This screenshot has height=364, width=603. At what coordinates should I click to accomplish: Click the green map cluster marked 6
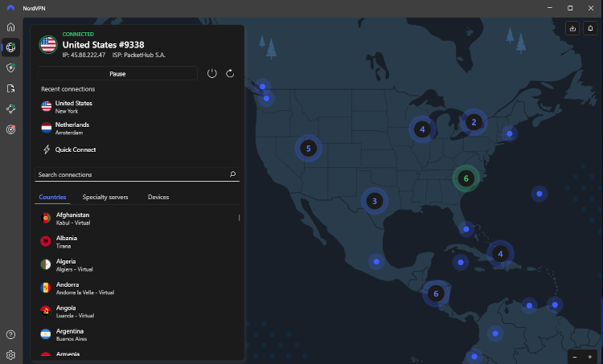466,178
